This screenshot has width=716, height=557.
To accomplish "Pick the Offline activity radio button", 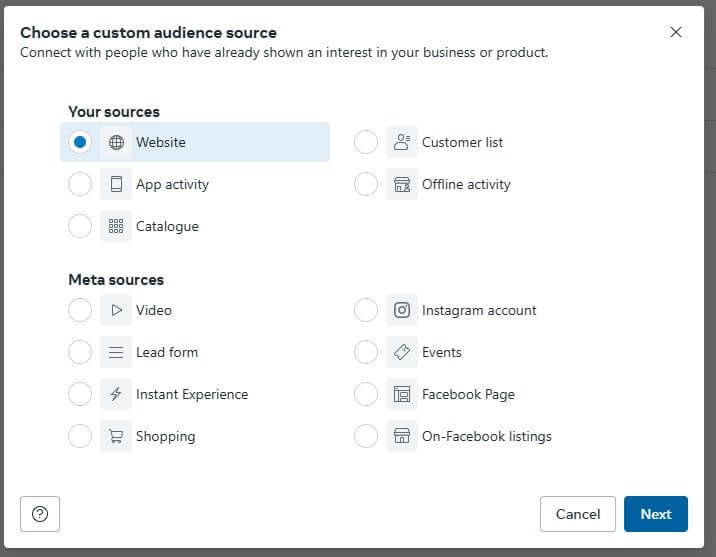I will (366, 184).
